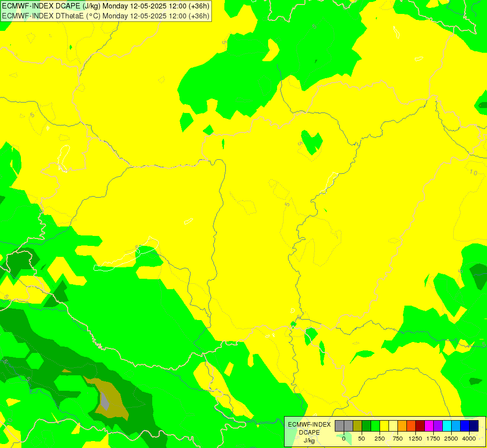Image resolution: width=487 pixels, height=448 pixels.
Task: Click the legend value label 1750
Action: pyautogui.click(x=433, y=439)
